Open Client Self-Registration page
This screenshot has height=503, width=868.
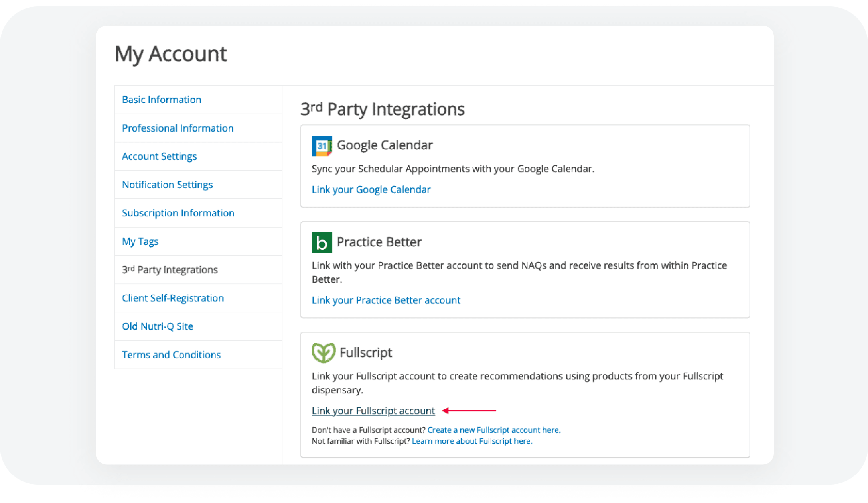click(x=173, y=298)
